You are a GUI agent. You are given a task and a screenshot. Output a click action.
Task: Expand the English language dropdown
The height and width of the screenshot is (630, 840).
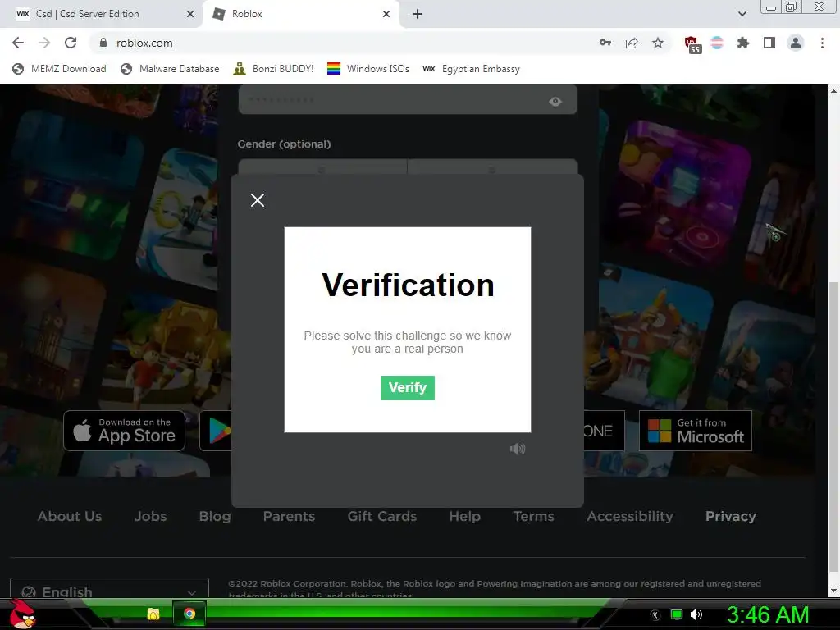109,589
